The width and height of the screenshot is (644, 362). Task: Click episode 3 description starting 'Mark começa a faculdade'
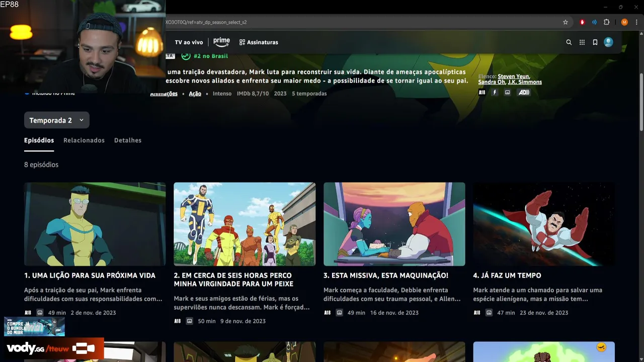tap(392, 295)
